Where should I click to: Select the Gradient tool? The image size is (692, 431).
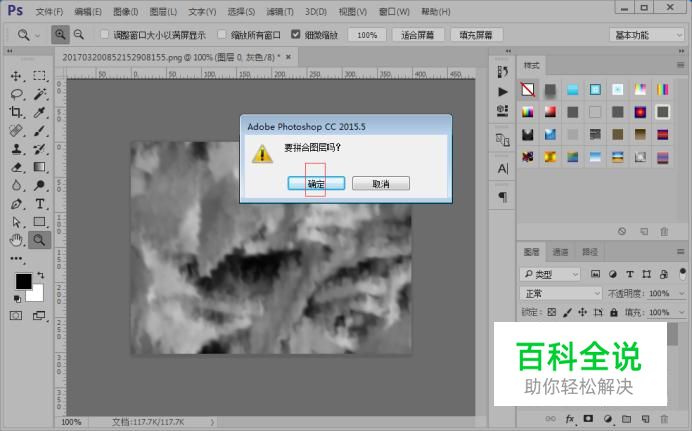point(39,167)
